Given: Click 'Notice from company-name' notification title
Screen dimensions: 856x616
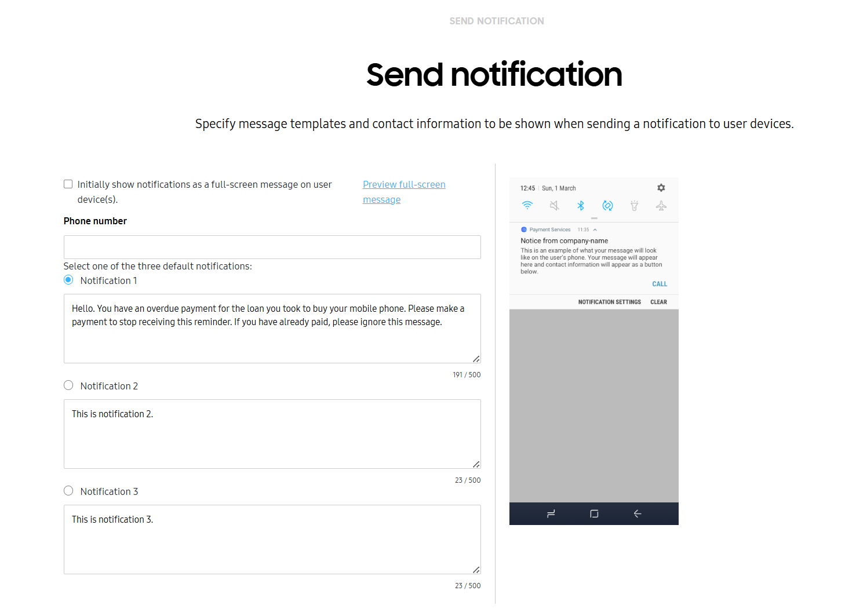Looking at the screenshot, I should tap(564, 240).
